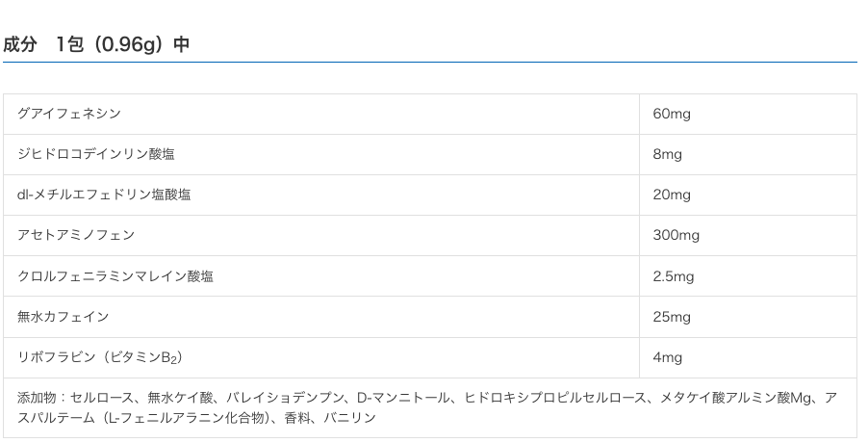Click the 2.5mg amount cell
The width and height of the screenshot is (868, 443).
[674, 276]
